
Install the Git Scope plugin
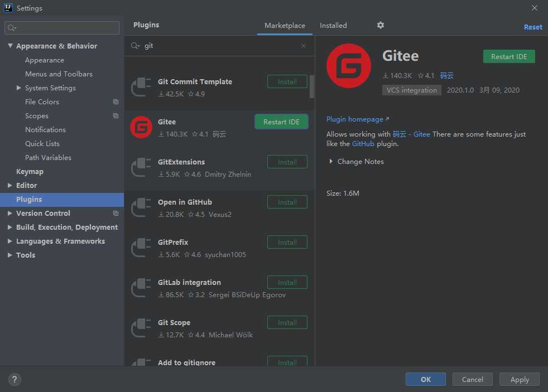[x=287, y=322]
